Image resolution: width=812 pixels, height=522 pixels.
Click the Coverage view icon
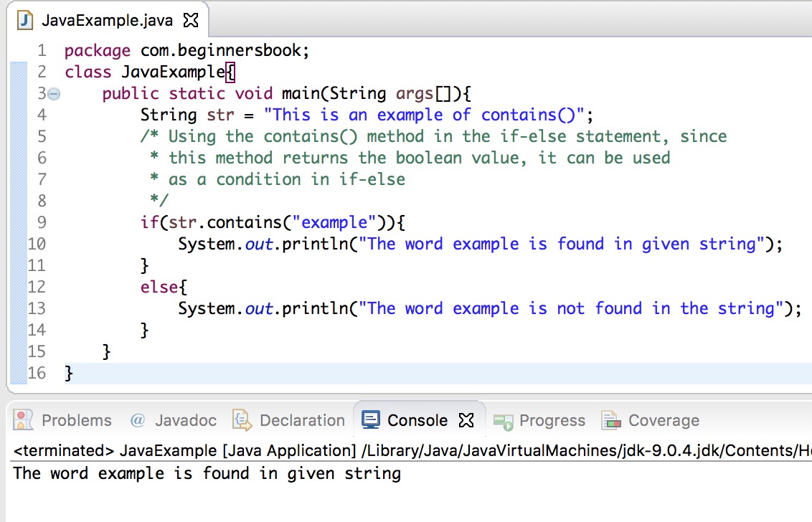coord(611,420)
